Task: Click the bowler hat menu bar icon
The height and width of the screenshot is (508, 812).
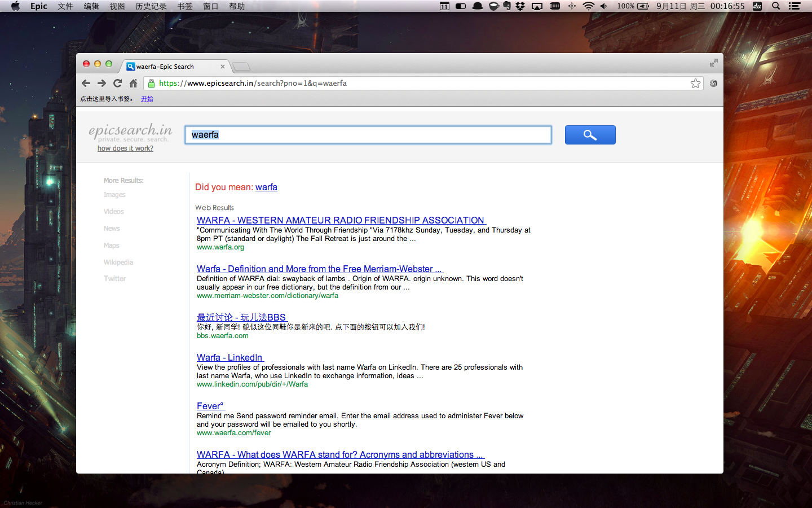Action: 478,6
